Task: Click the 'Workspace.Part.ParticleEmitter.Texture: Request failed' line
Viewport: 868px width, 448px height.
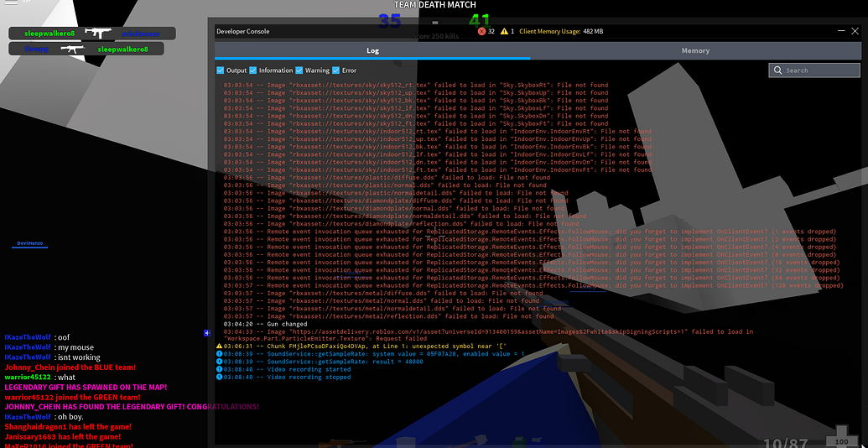Action: pyautogui.click(x=325, y=338)
